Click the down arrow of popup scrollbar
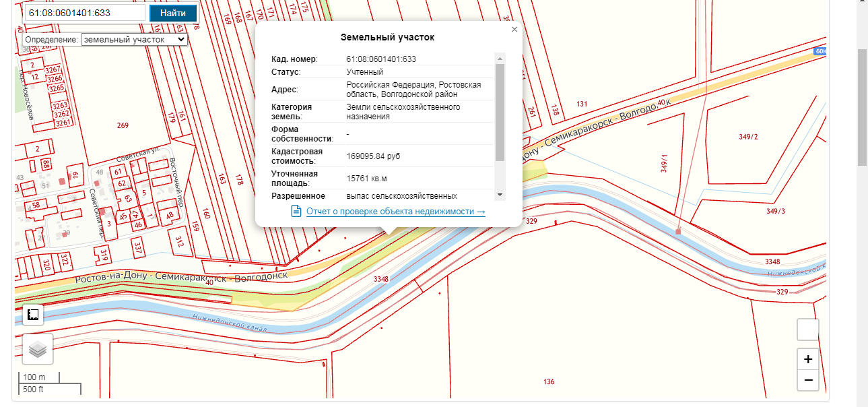The width and height of the screenshot is (868, 407). (x=500, y=195)
